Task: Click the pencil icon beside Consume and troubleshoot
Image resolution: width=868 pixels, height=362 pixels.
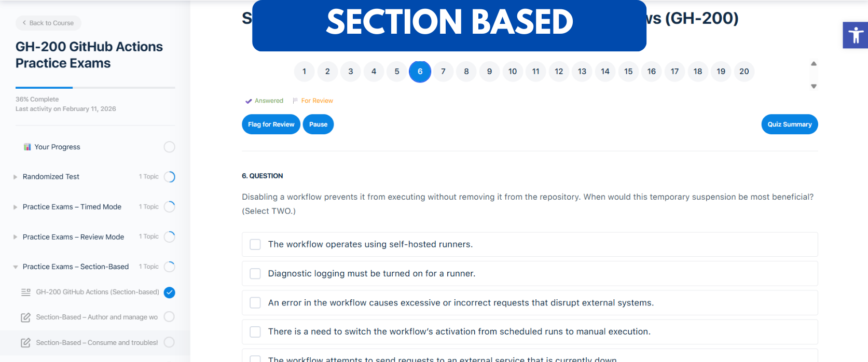Action: coord(26,342)
